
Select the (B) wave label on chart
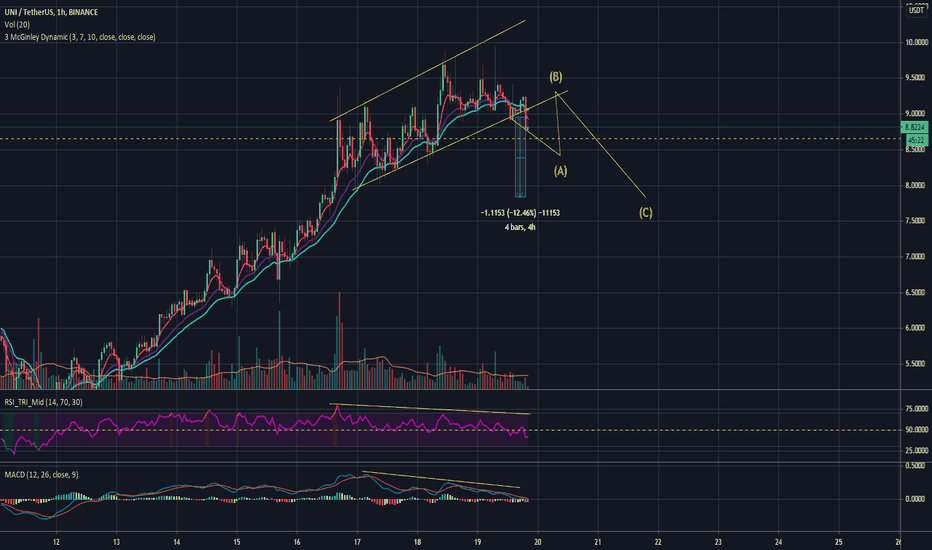click(556, 77)
